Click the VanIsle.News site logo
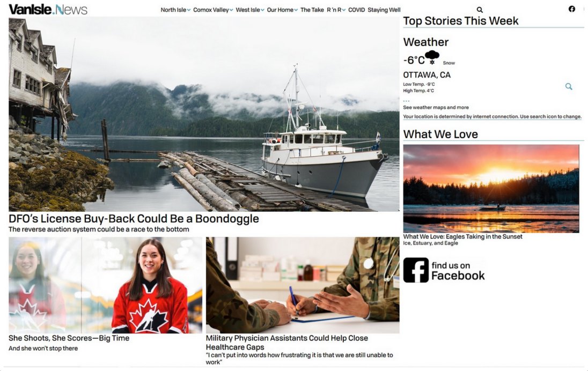Image resolution: width=588 pixels, height=371 pixels. click(48, 9)
